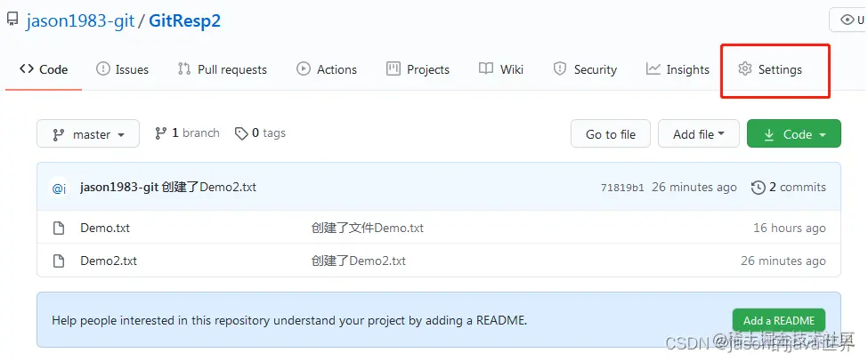Click the repository book icon beside jason1983-git
Image resolution: width=868 pixels, height=361 pixels.
click(x=12, y=20)
